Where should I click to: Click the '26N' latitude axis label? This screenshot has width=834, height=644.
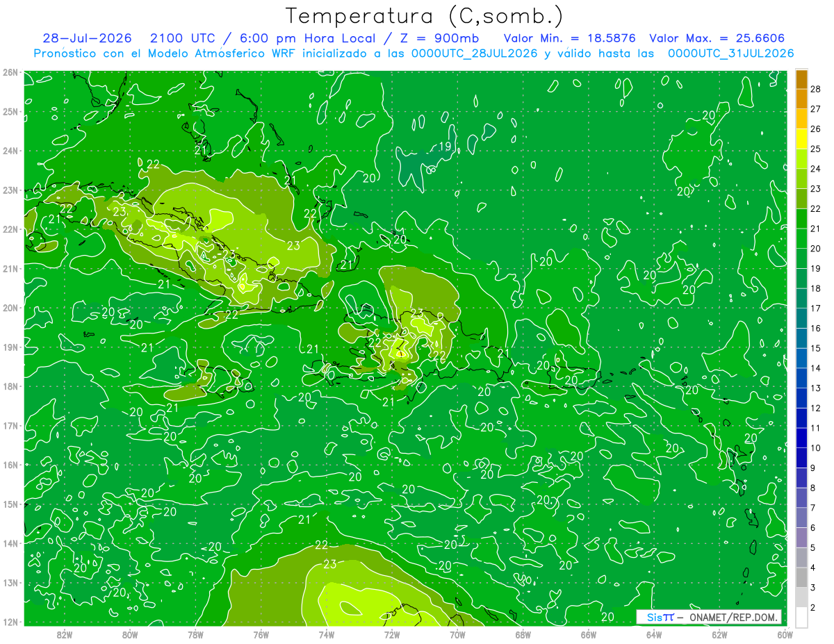click(x=10, y=72)
